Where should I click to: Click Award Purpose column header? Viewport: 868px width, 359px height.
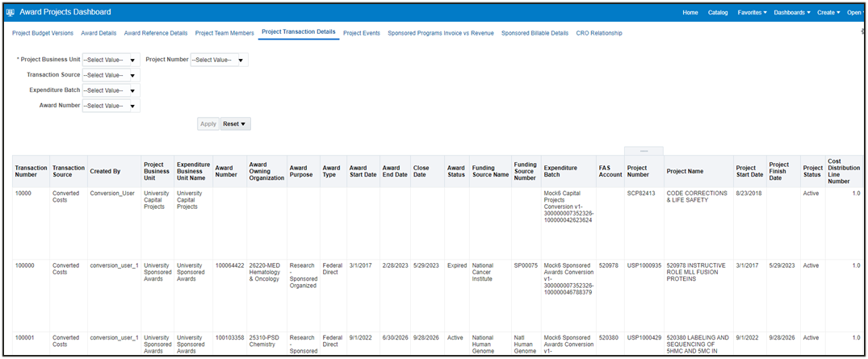coord(302,171)
